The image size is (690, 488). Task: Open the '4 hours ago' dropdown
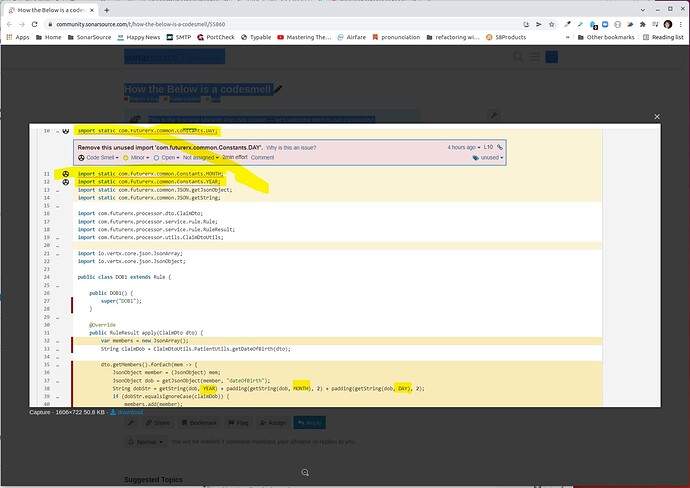pos(464,147)
